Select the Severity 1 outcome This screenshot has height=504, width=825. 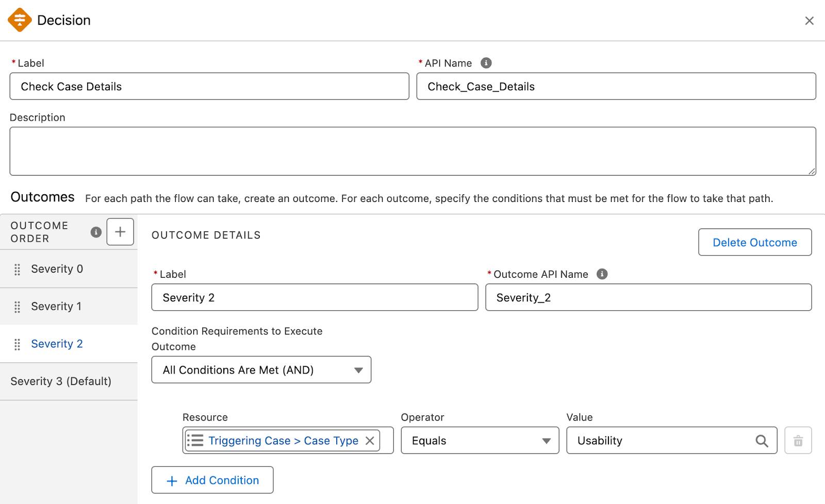point(69,307)
